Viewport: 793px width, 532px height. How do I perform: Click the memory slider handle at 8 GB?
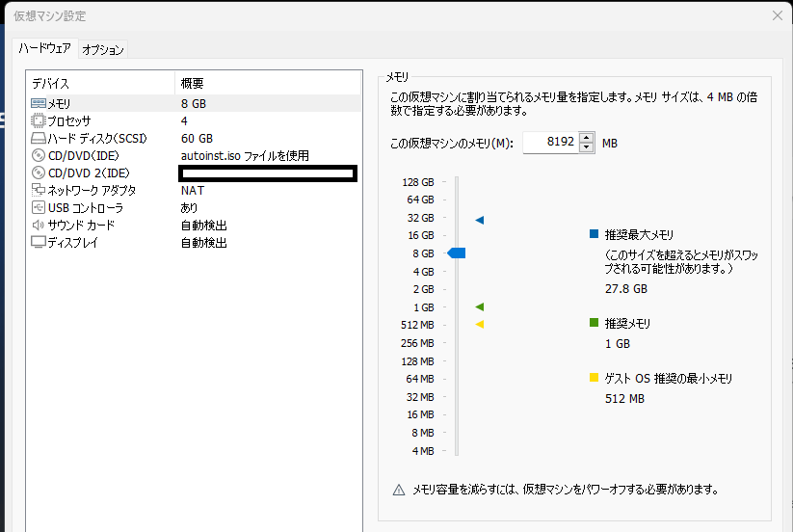456,253
